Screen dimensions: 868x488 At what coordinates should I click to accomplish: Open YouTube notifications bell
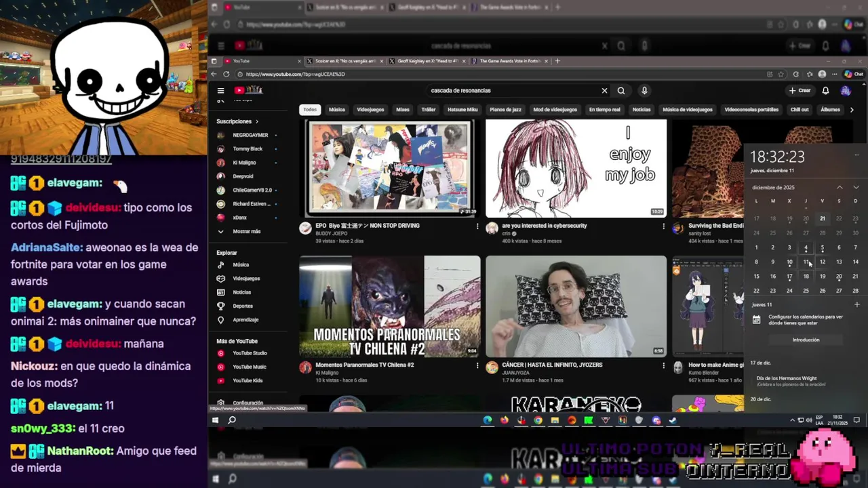pyautogui.click(x=825, y=90)
